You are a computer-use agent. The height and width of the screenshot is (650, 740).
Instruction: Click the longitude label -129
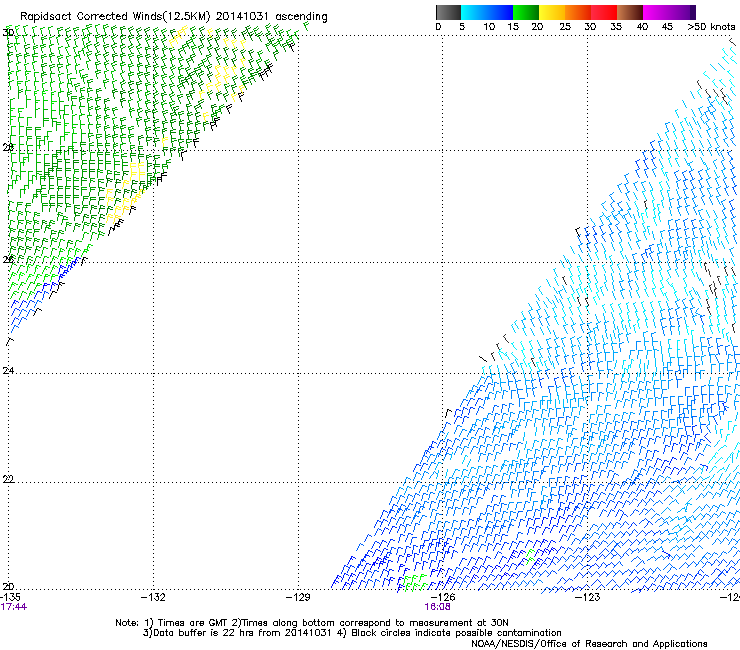coord(298,597)
